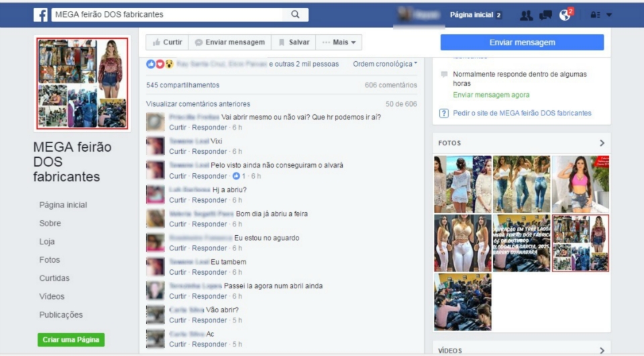Open the globe notifications icon

tap(565, 15)
